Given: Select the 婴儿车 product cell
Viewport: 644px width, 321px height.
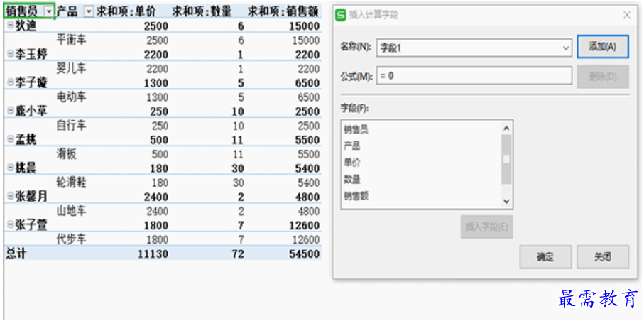Looking at the screenshot, I should pos(72,69).
